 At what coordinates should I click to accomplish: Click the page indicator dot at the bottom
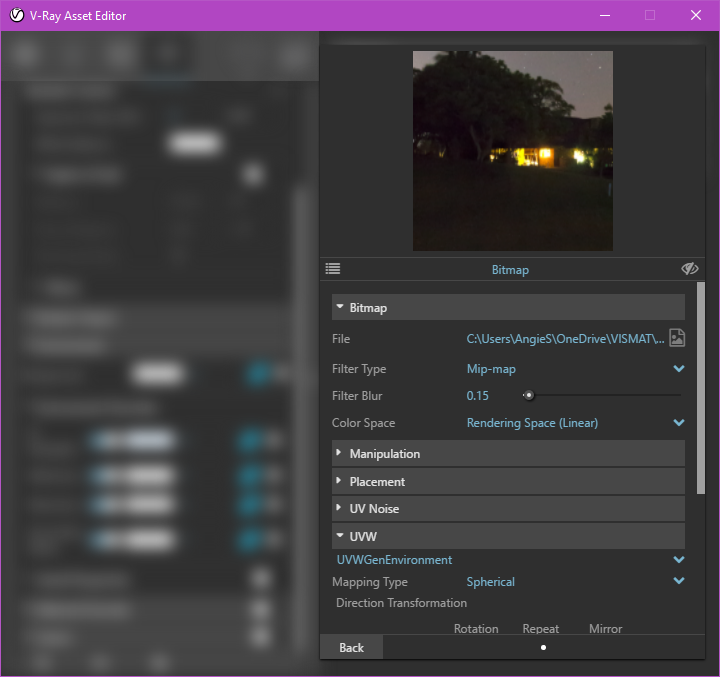tap(543, 648)
